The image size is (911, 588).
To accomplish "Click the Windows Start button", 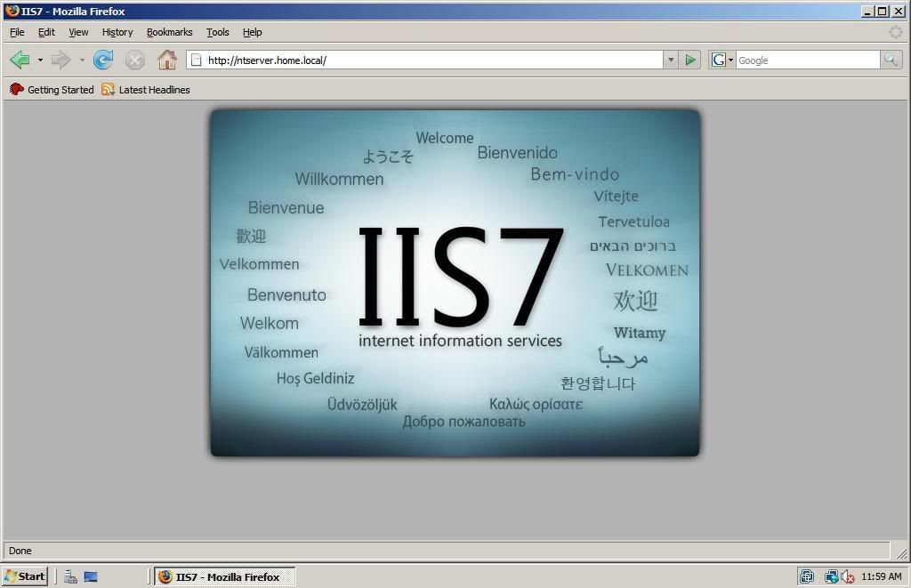I will (x=24, y=576).
